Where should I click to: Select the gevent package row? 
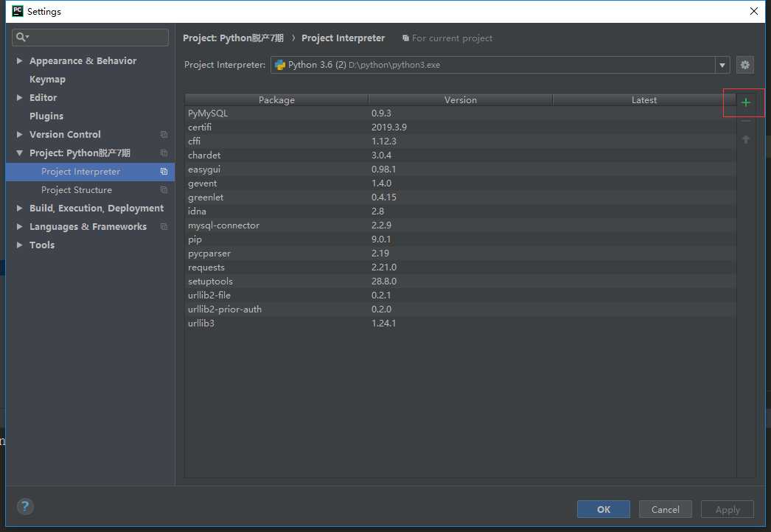[460, 183]
